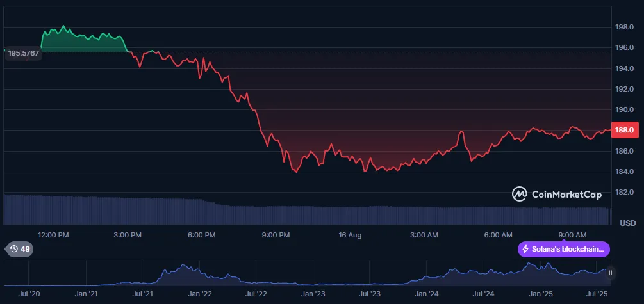Viewport: 644px width, 304px height.
Task: Click the range slider's right pause-style handle
Action: [x=611, y=273]
